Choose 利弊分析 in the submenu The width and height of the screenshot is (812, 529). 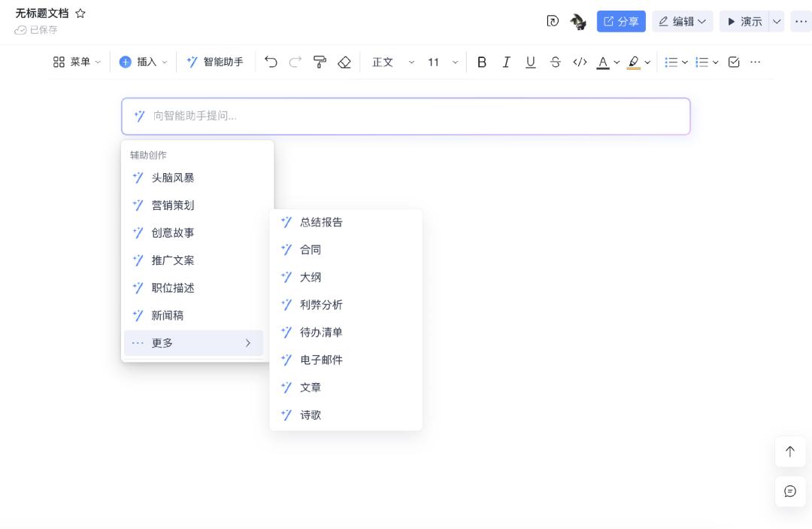[322, 305]
